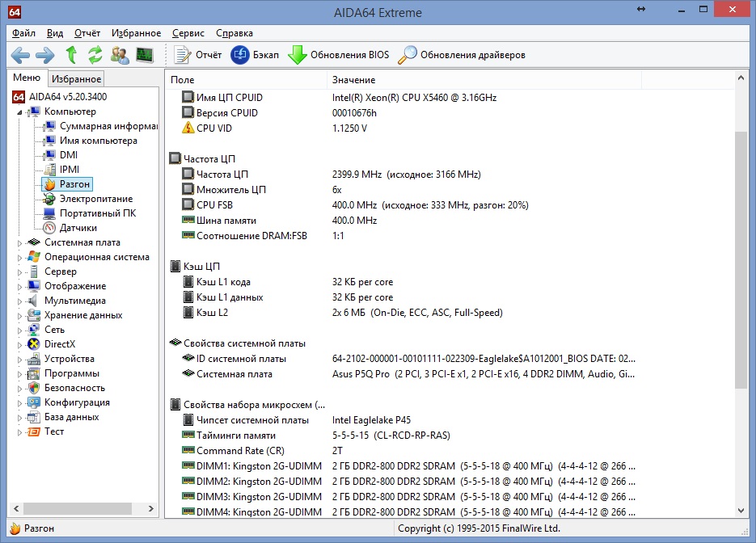
Task: Click the vertical scrollbar up arrow
Action: (x=741, y=78)
